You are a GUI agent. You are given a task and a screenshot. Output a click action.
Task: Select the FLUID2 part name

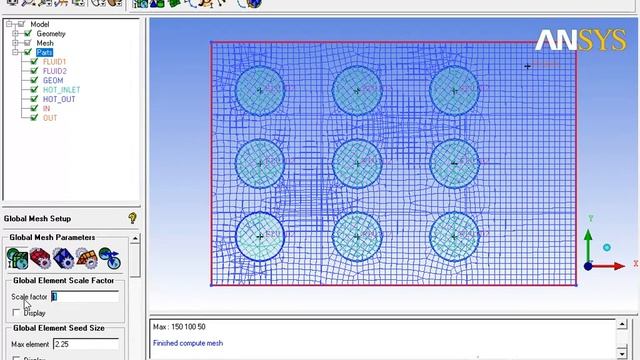55,71
